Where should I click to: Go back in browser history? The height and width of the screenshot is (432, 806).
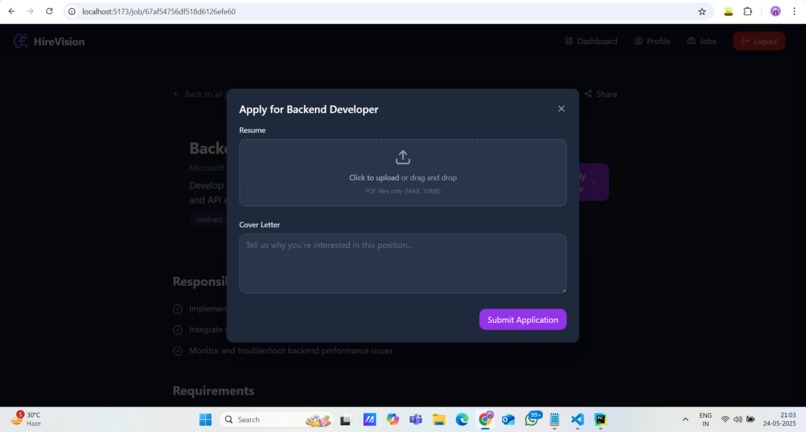point(11,11)
